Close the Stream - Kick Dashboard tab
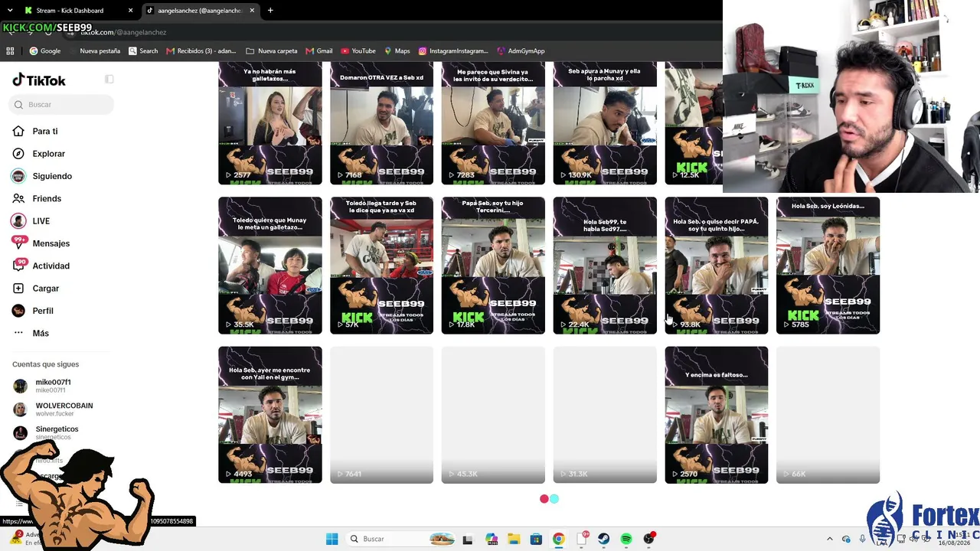This screenshot has width=980, height=551. 130,11
